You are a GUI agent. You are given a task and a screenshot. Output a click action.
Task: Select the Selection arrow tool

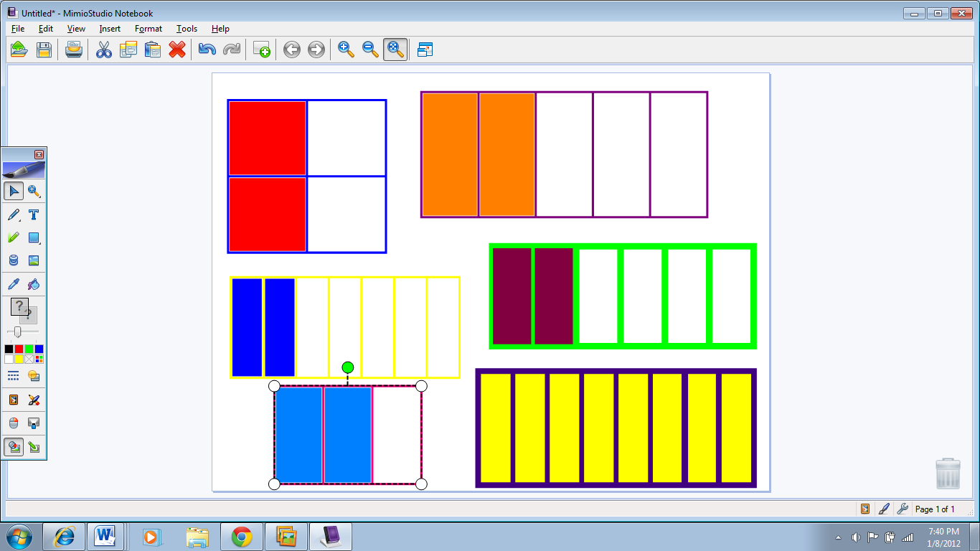pyautogui.click(x=13, y=191)
